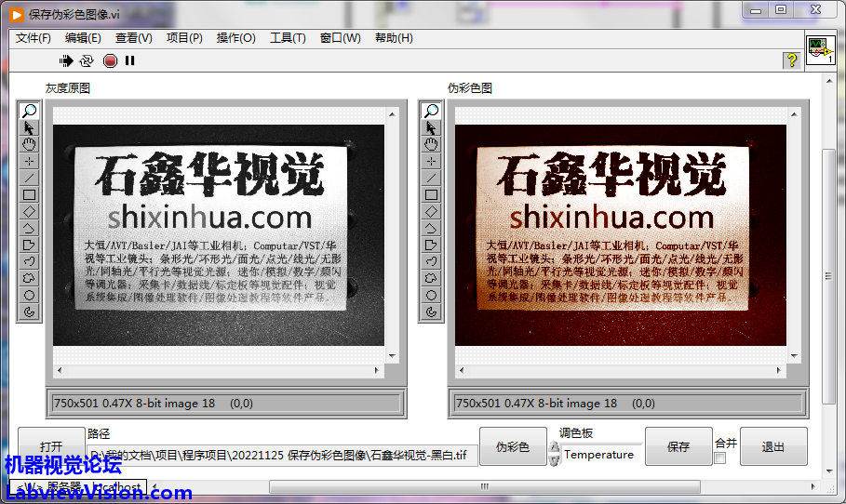
Task: Select Freehand Region tool in pseudo-color palette
Action: tap(431, 278)
